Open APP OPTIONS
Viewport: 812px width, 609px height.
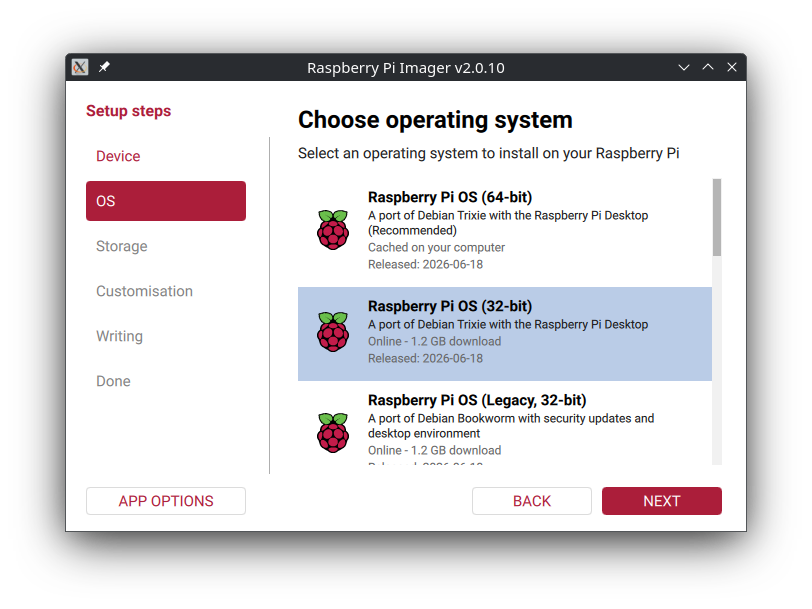click(x=166, y=501)
